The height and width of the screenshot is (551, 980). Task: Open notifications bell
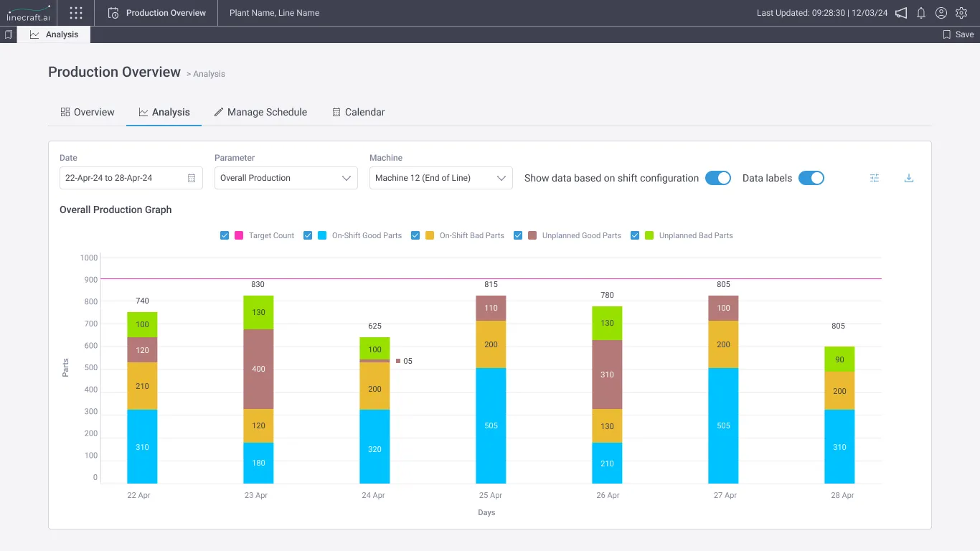click(x=921, y=13)
